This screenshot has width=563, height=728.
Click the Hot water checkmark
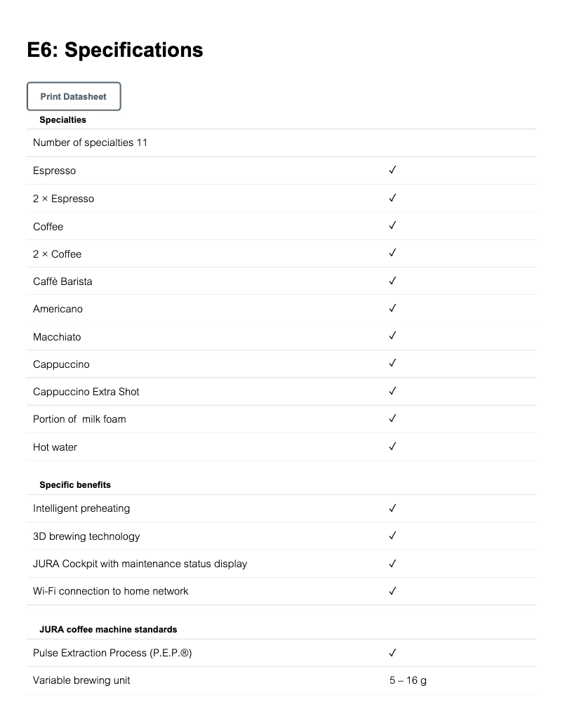click(393, 446)
